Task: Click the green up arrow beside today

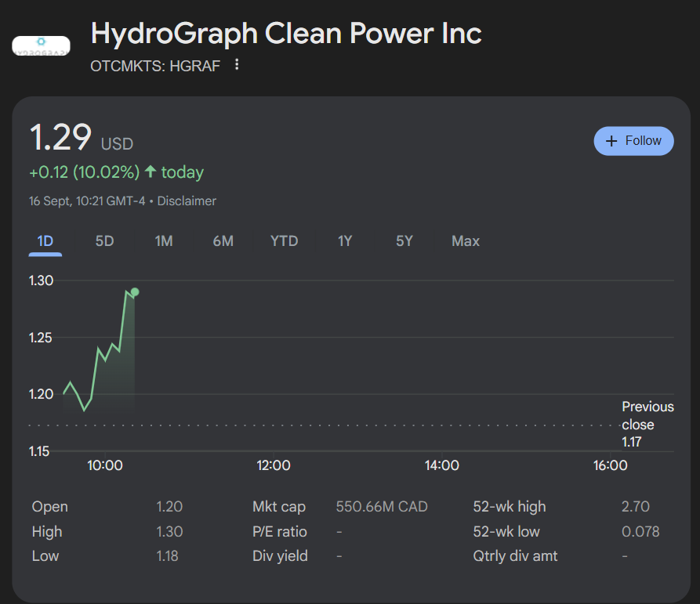Action: [151, 172]
